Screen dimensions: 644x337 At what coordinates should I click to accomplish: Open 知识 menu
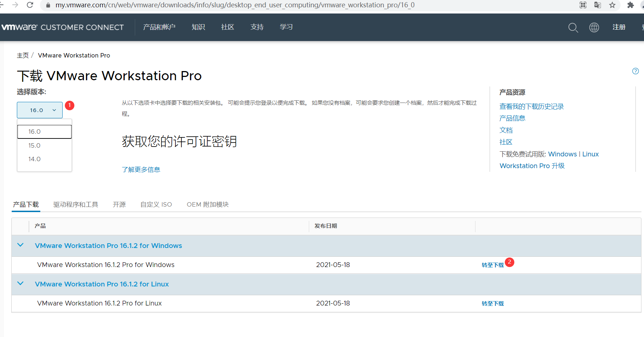click(198, 27)
